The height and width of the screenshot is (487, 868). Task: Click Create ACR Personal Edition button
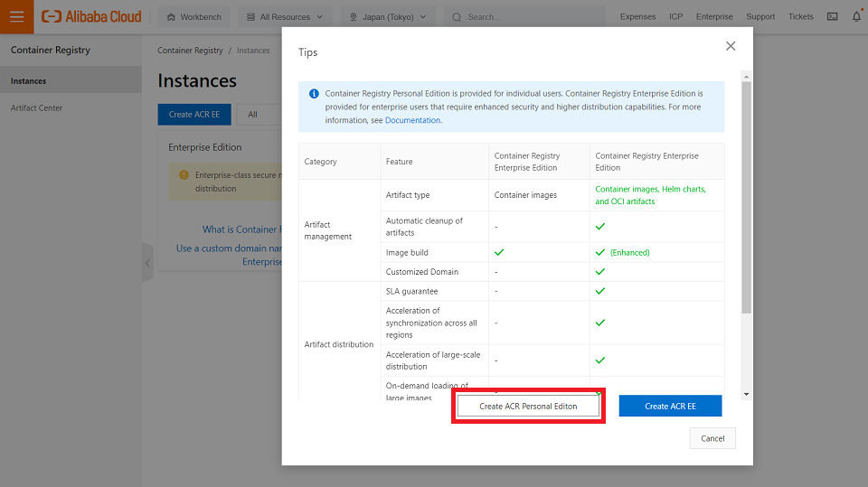tap(528, 407)
